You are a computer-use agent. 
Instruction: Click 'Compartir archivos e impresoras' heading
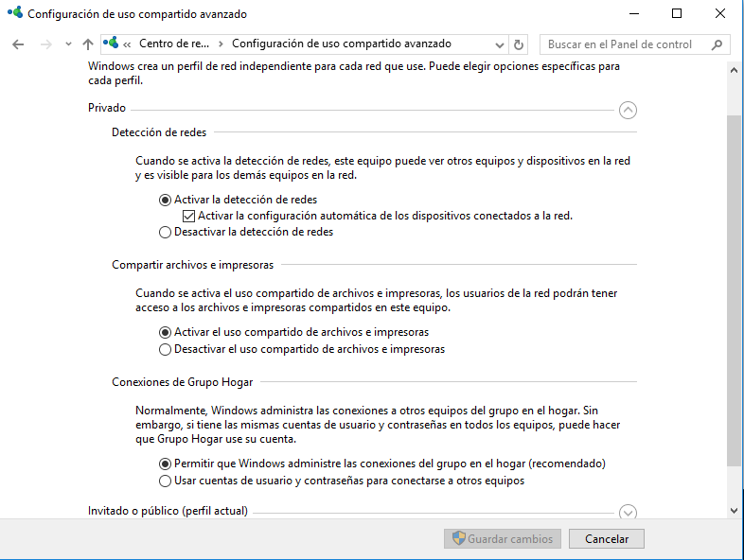tap(193, 265)
